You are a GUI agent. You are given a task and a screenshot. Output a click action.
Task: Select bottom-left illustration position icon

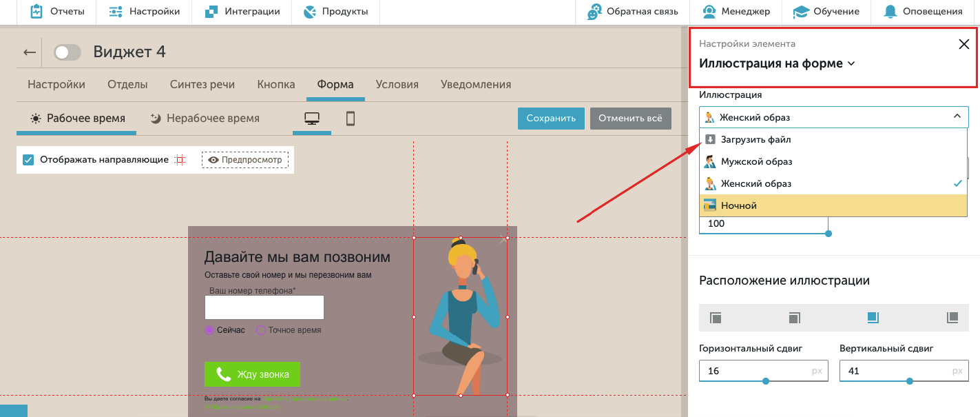click(x=952, y=318)
